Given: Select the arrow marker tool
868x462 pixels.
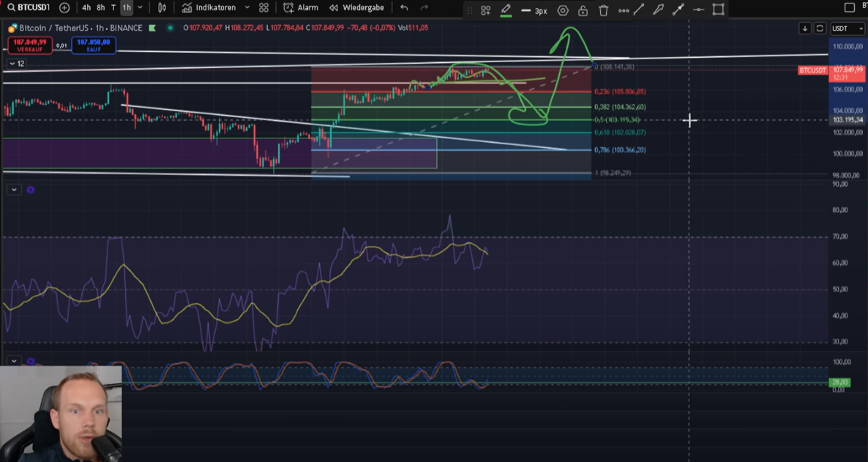Looking at the screenshot, I should point(659,10).
